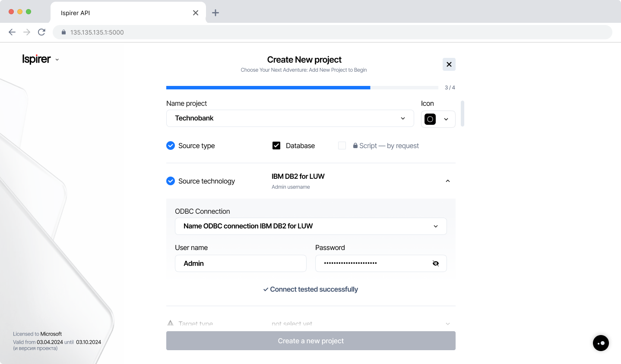Viewport: 621px width, 364px height.
Task: Click the User name input field
Action: point(241,263)
